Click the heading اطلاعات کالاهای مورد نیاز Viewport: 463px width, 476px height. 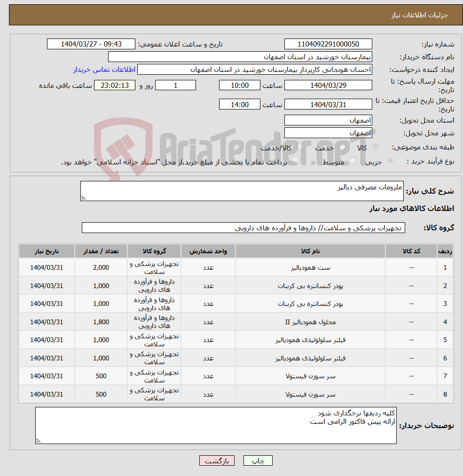tap(411, 208)
